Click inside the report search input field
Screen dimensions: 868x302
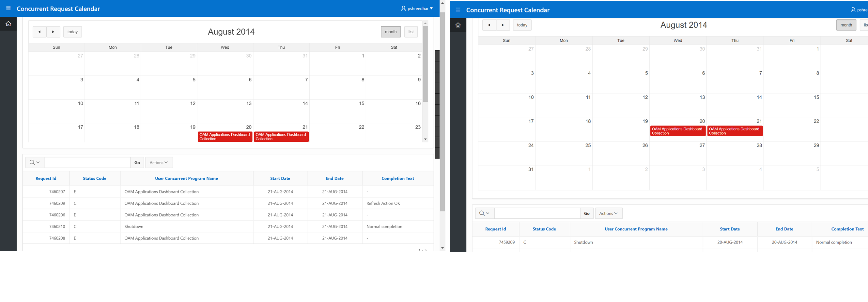pyautogui.click(x=87, y=162)
